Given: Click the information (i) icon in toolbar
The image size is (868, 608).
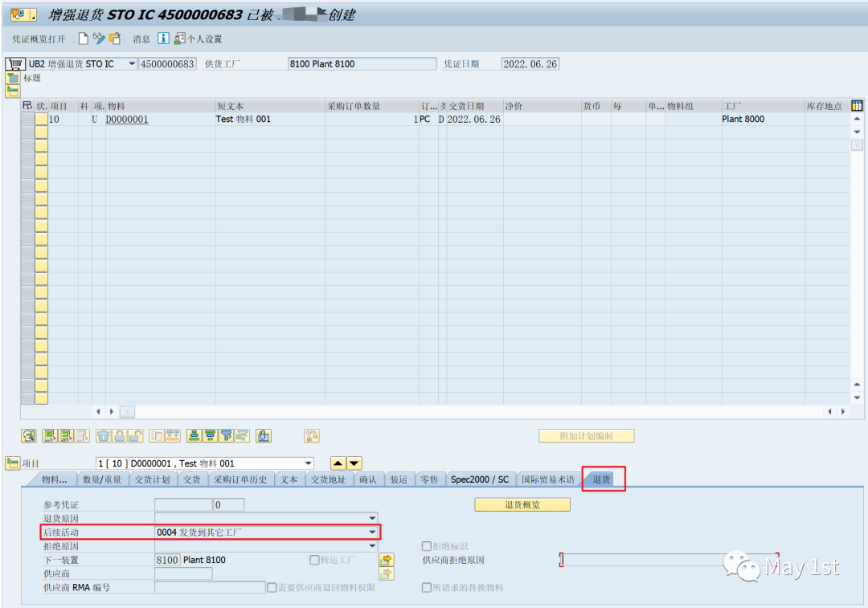Looking at the screenshot, I should pyautogui.click(x=163, y=38).
